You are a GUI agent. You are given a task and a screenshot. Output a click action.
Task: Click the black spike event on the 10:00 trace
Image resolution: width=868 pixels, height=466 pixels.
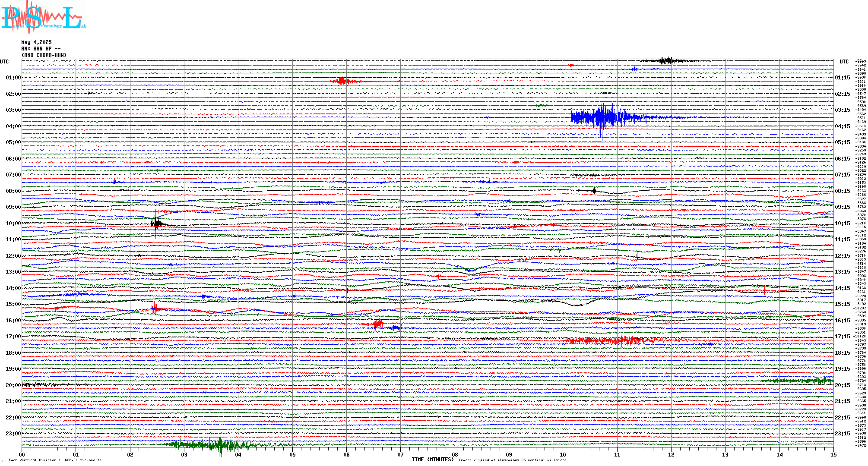tap(156, 223)
